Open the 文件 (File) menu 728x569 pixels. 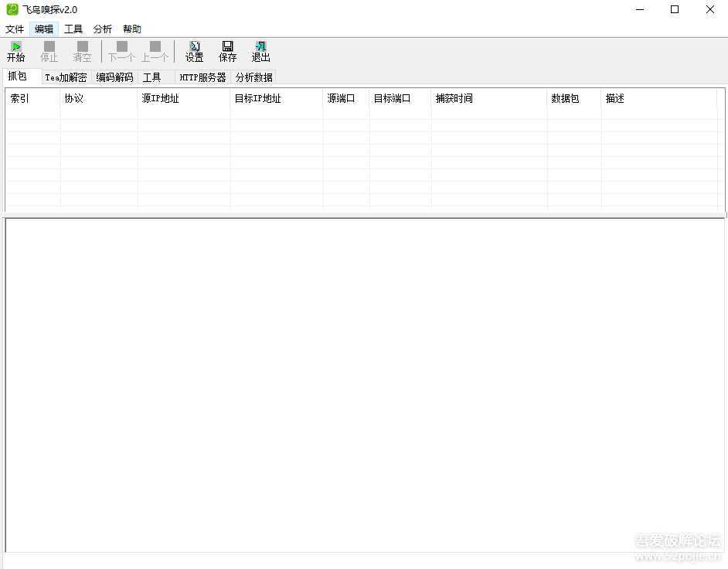point(15,29)
